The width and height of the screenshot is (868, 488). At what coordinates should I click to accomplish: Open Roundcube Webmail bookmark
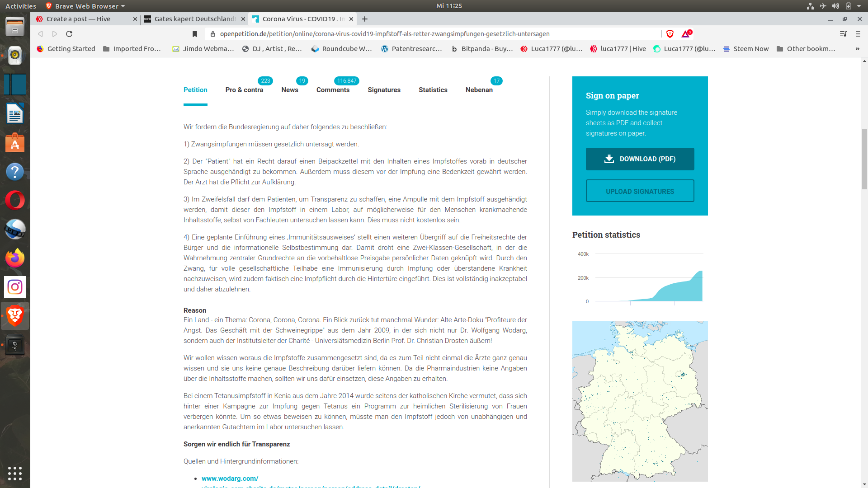point(342,49)
